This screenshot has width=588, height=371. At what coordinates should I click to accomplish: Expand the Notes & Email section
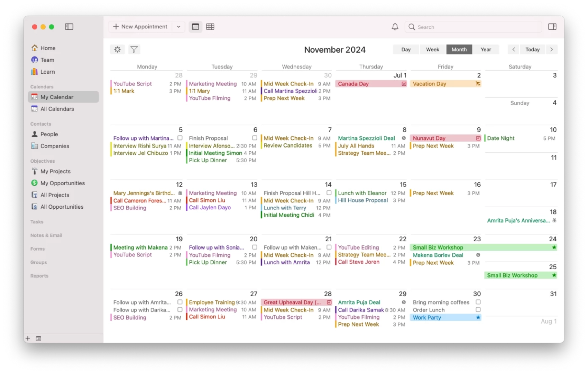coord(46,235)
